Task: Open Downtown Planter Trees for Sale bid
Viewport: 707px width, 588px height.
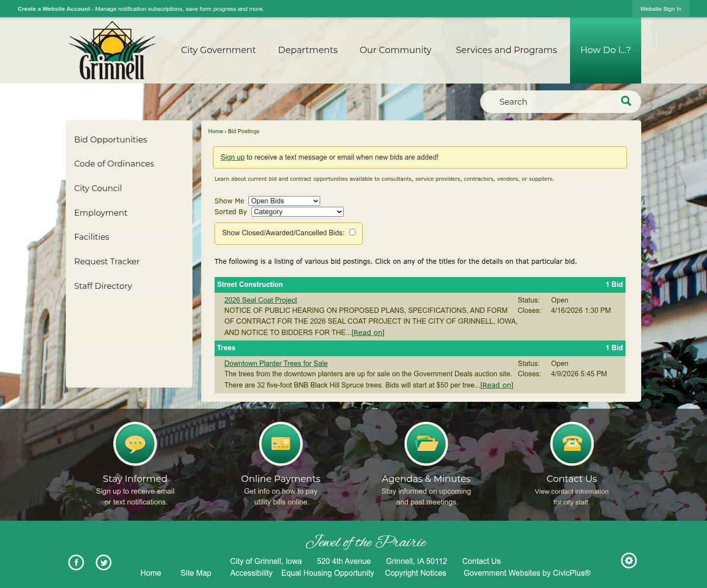Action: (275, 363)
